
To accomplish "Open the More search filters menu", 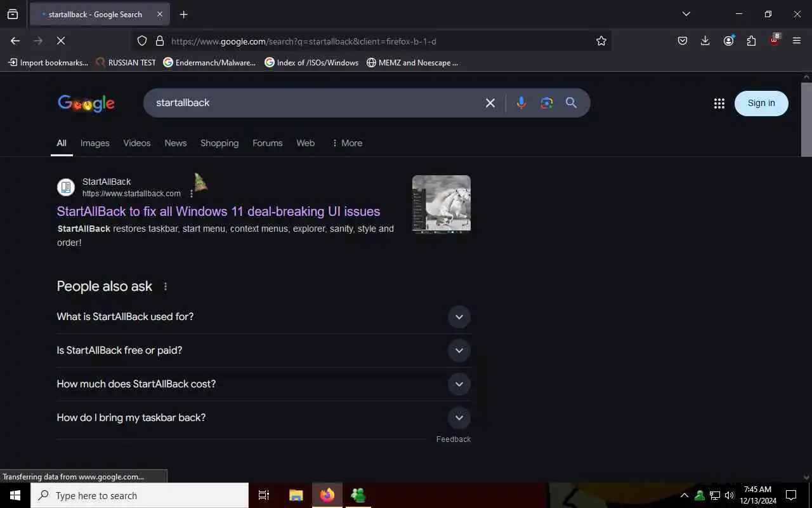I will (347, 143).
